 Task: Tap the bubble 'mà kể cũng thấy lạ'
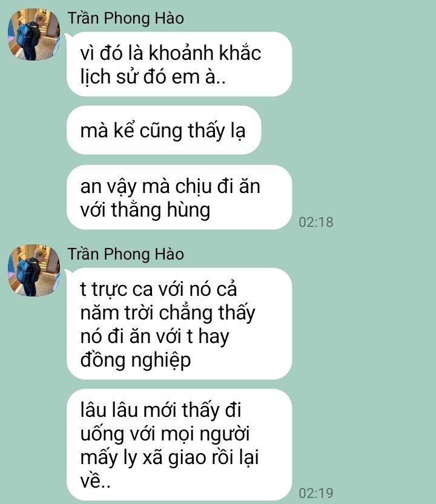pos(163,130)
